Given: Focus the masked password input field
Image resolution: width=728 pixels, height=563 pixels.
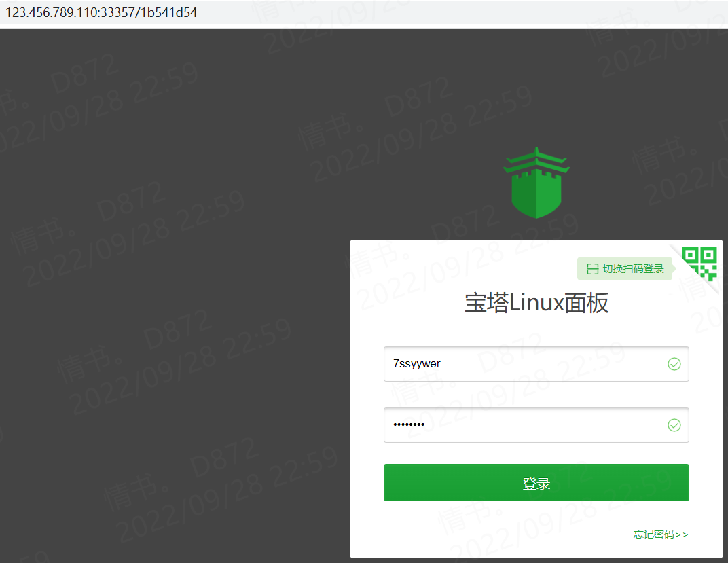Looking at the screenshot, I should (536, 425).
